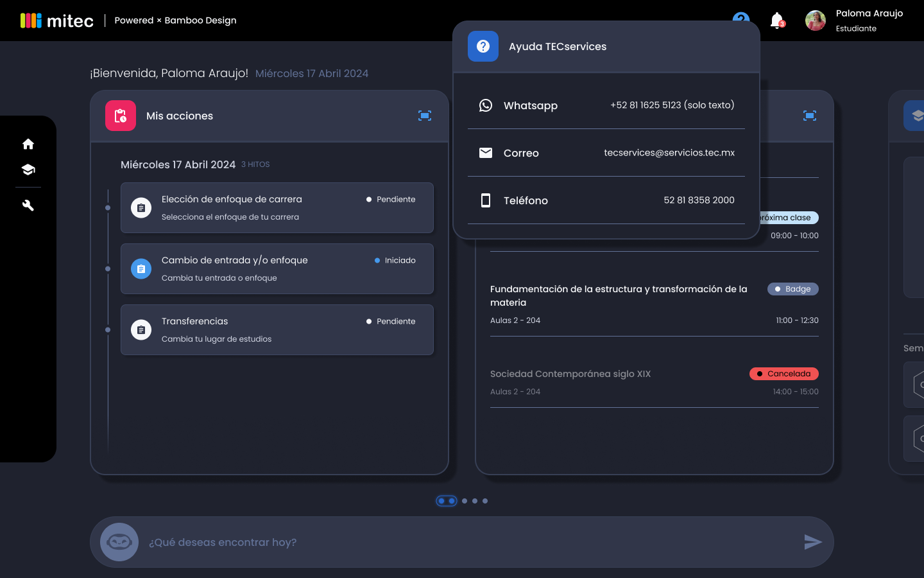Viewport: 924px width, 578px height.
Task: Click the telephone number 52 81 8358 2000
Action: point(699,200)
